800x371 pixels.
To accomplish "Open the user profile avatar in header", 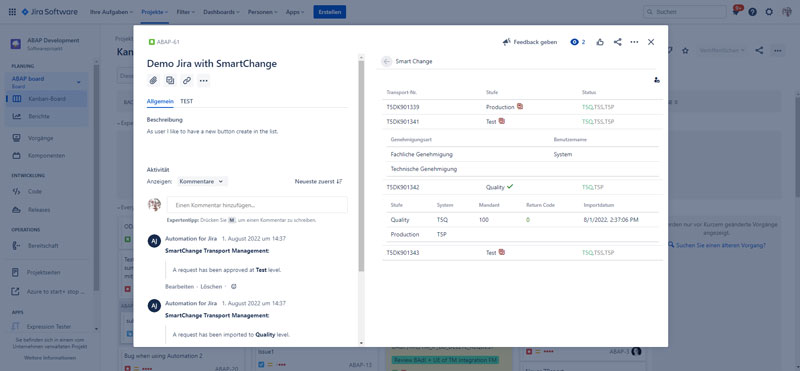I will 787,12.
